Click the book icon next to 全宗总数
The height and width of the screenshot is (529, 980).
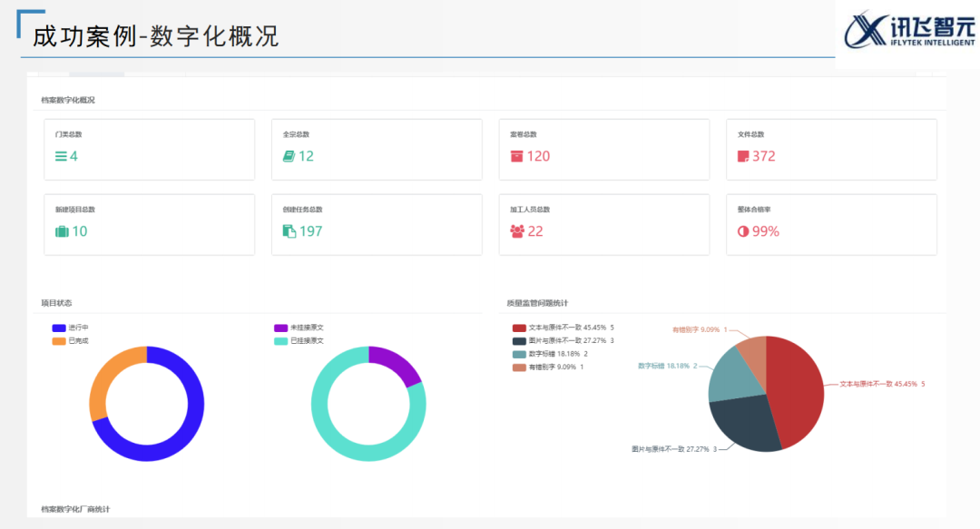coord(289,156)
